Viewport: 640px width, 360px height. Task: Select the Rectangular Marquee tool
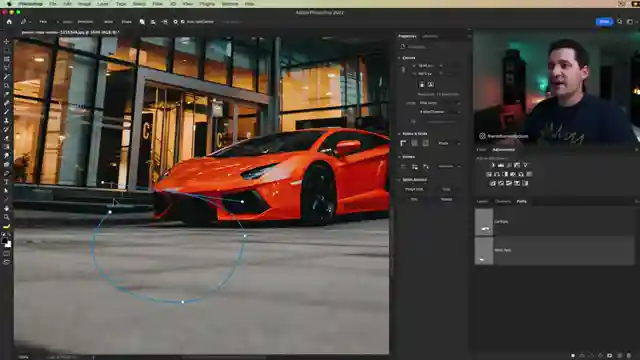click(x=7, y=50)
